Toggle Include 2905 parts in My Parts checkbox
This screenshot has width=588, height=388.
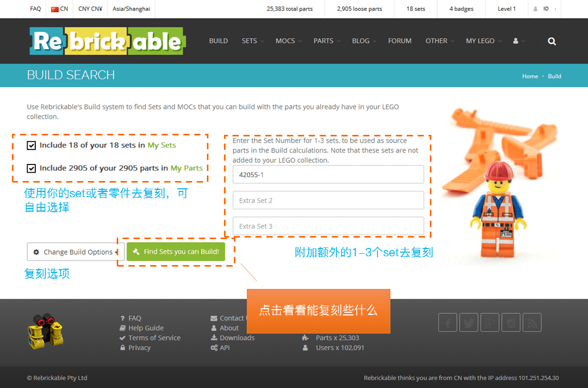pos(31,168)
